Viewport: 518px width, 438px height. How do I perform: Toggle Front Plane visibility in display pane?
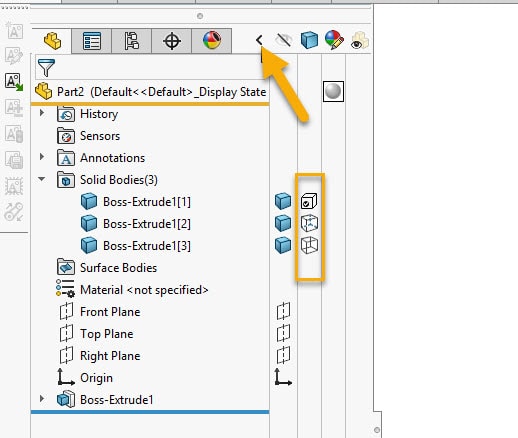[x=283, y=311]
